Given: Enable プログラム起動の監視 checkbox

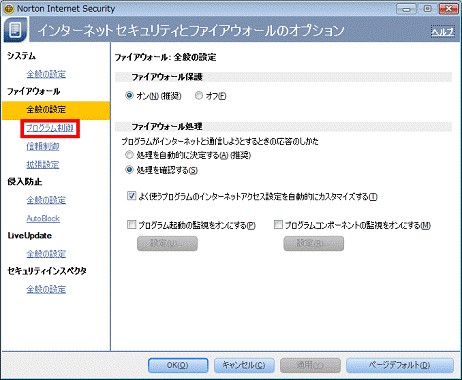Looking at the screenshot, I should [x=132, y=225].
